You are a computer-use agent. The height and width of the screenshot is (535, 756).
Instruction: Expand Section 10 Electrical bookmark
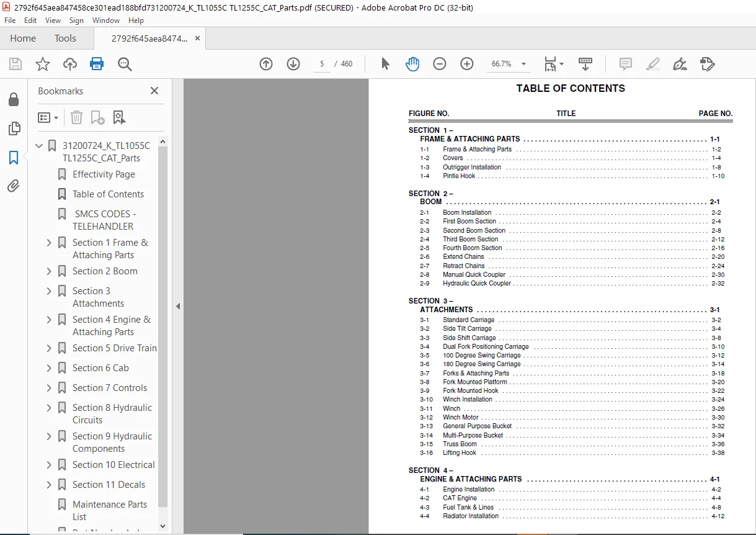pyautogui.click(x=49, y=465)
